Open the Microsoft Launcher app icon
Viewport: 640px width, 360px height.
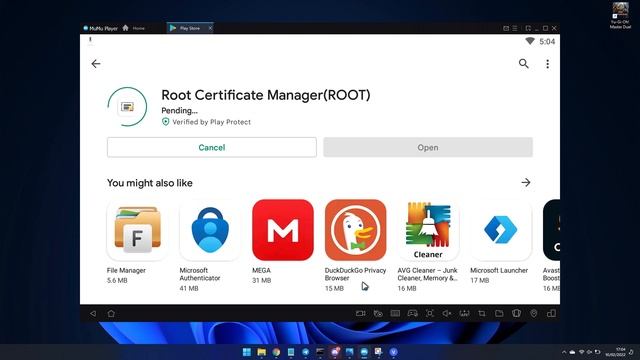501,230
